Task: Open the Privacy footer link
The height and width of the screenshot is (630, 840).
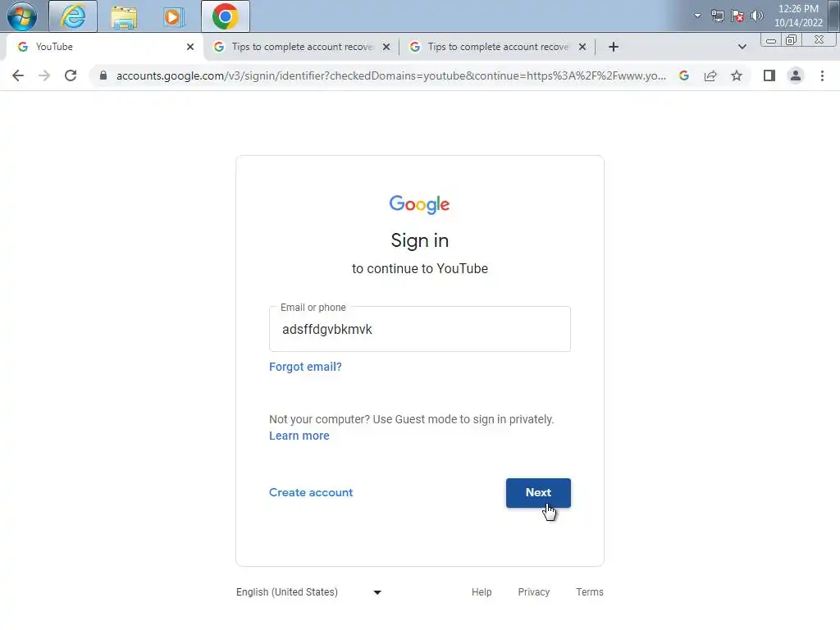Action: click(533, 592)
